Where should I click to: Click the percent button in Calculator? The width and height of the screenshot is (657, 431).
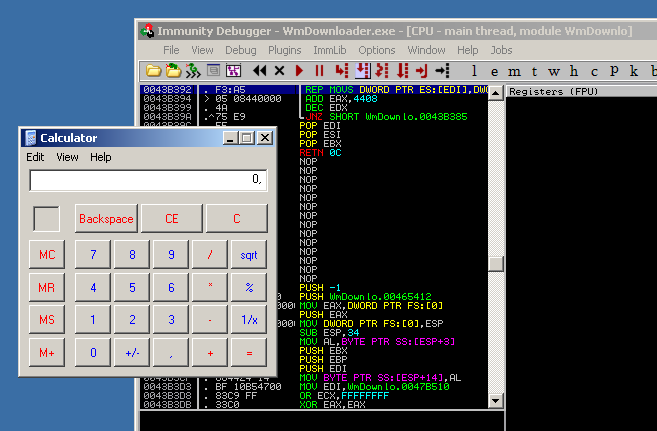click(249, 287)
